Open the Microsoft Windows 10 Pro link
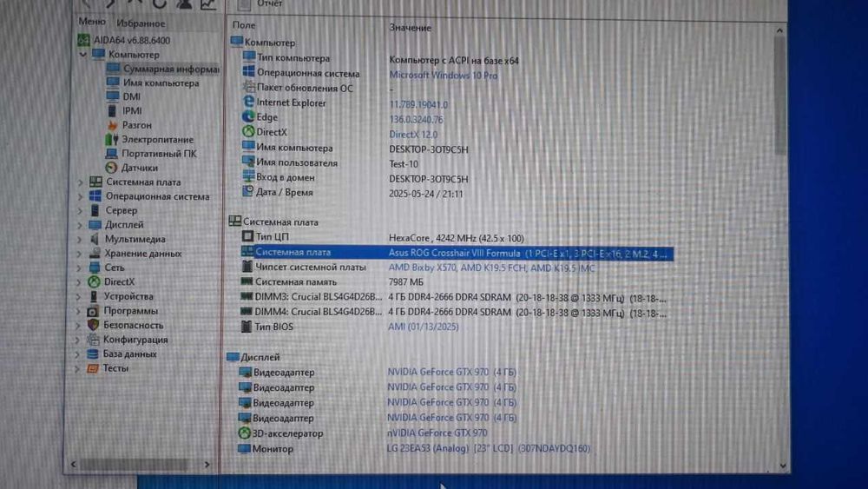The height and width of the screenshot is (489, 868). 443,75
